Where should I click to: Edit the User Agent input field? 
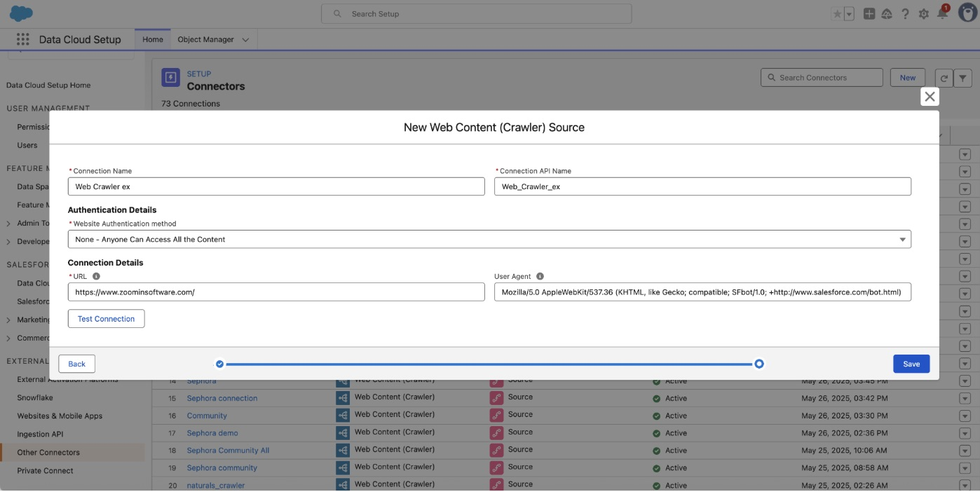pyautogui.click(x=702, y=292)
